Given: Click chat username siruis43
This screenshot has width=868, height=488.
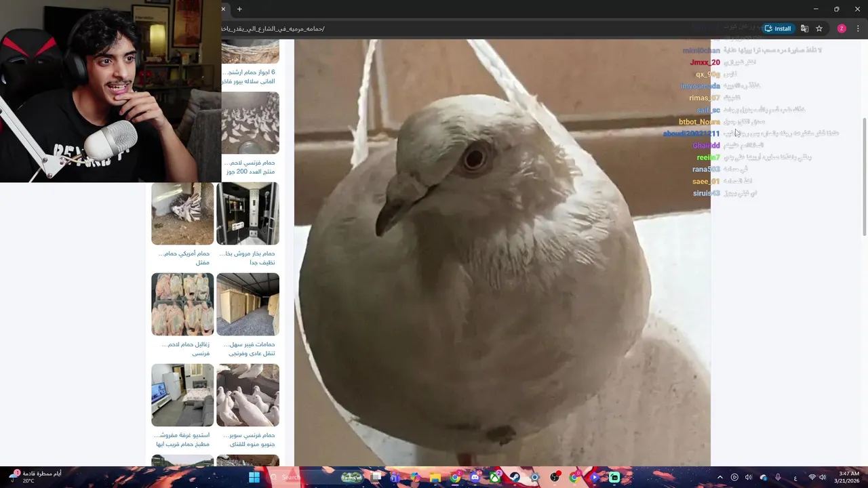Looking at the screenshot, I should point(706,194).
